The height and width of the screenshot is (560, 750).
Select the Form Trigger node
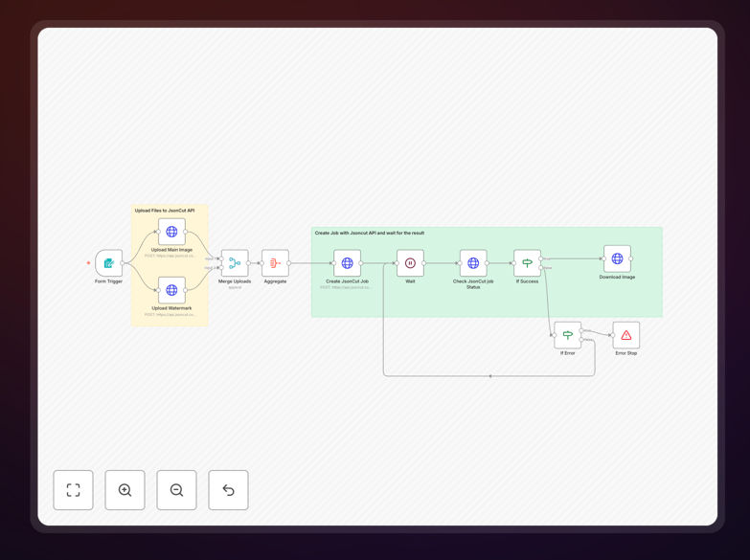(x=108, y=262)
